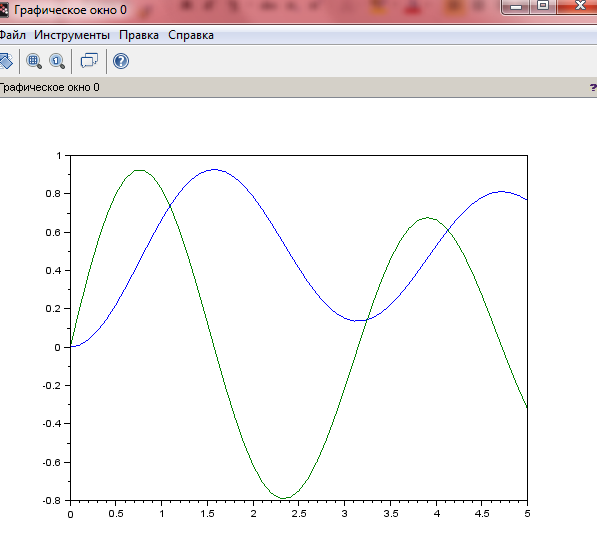The height and width of the screenshot is (547, 597).
Task: Click x-axis tick label 2.5
Action: click(299, 514)
